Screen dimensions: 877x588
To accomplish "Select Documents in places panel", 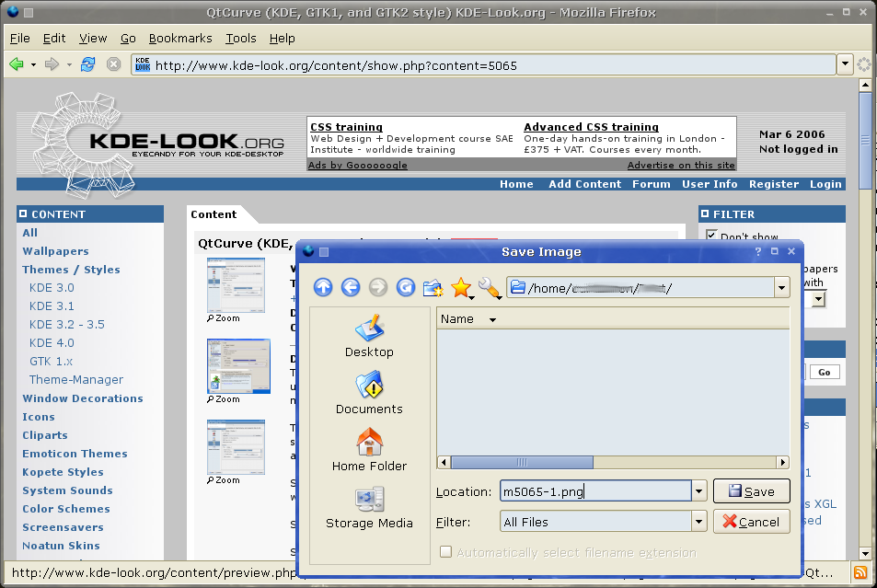I will [x=369, y=393].
